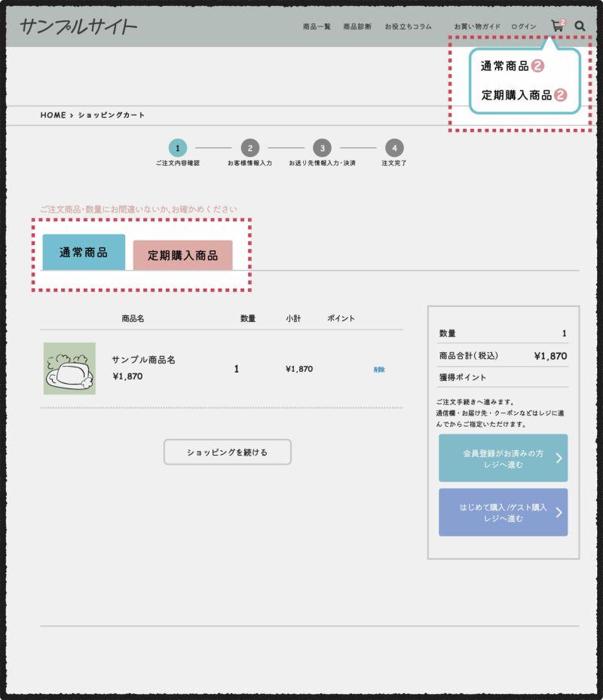603x700 pixels.
Task: Click the search magnifier icon
Action: click(x=580, y=25)
